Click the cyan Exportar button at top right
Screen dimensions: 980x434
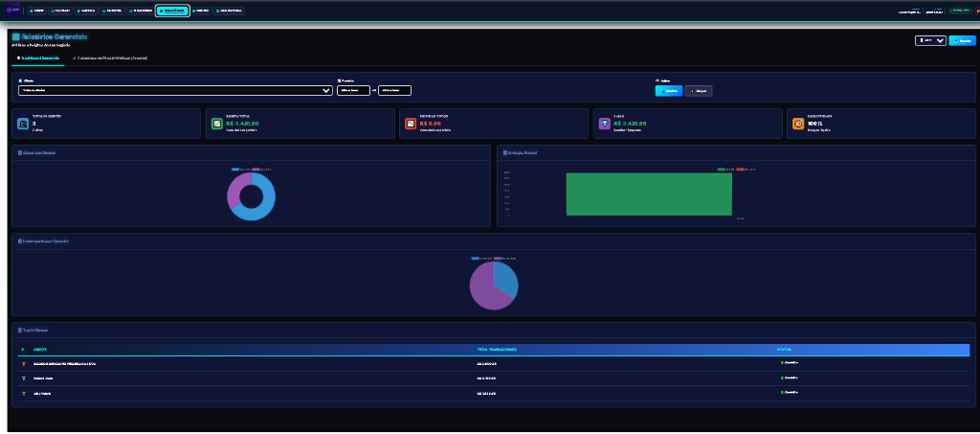pyautogui.click(x=963, y=40)
